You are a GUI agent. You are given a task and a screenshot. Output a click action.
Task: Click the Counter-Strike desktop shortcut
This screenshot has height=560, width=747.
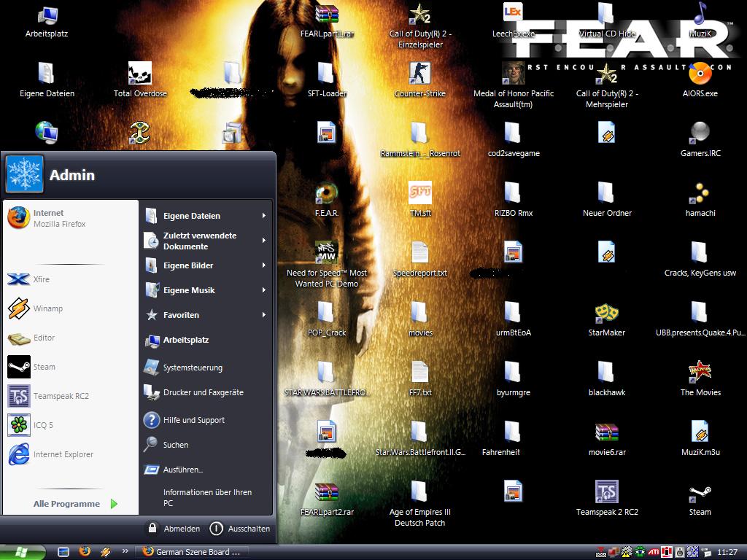[x=420, y=80]
